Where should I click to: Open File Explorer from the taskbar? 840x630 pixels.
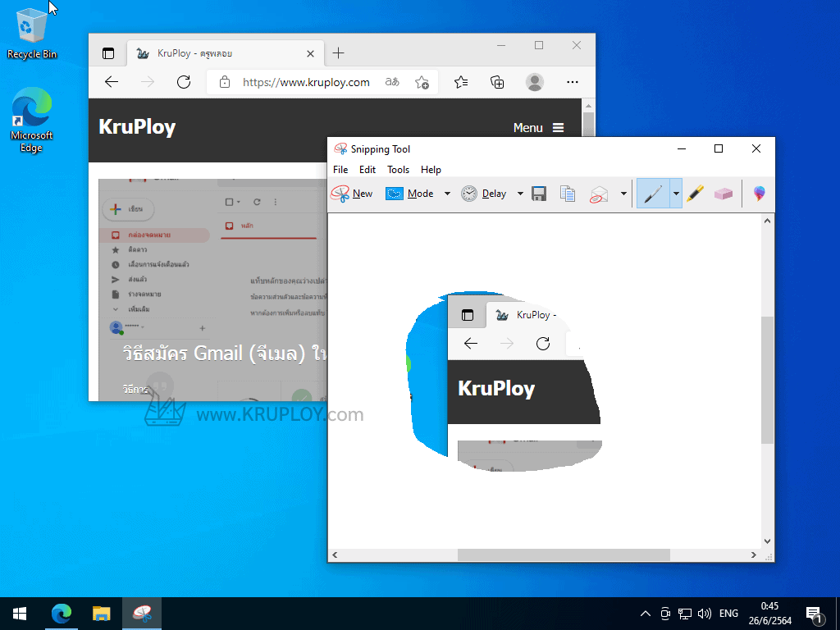101,614
